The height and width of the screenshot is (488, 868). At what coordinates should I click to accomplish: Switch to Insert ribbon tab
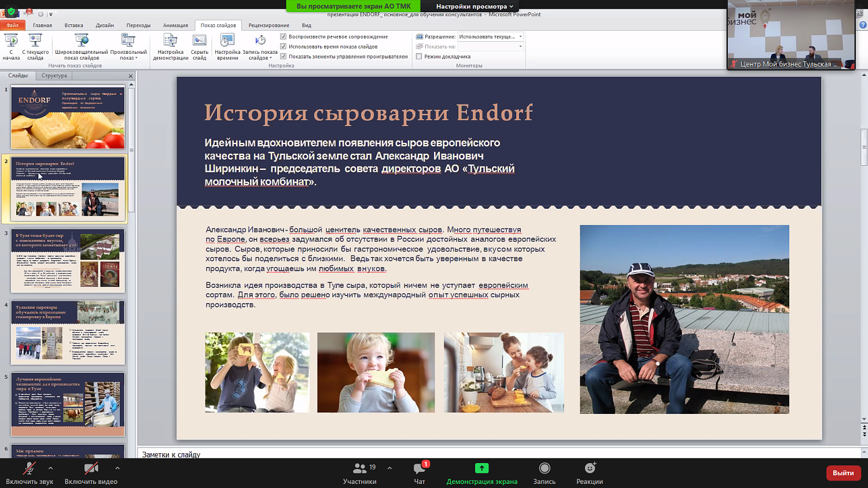[73, 25]
